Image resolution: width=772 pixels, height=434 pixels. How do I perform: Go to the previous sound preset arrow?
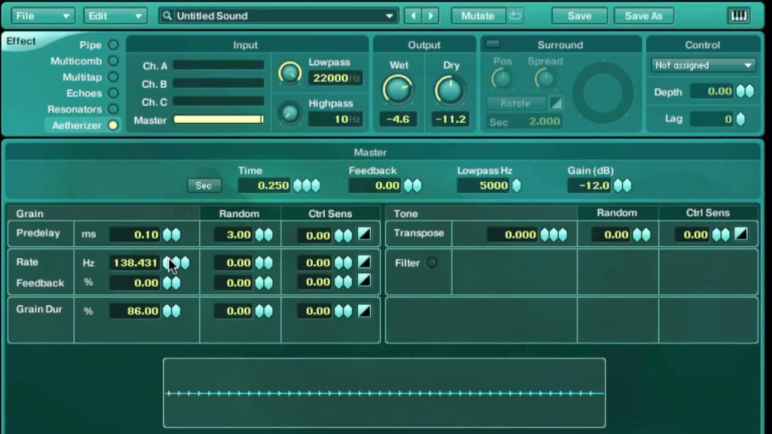point(413,16)
